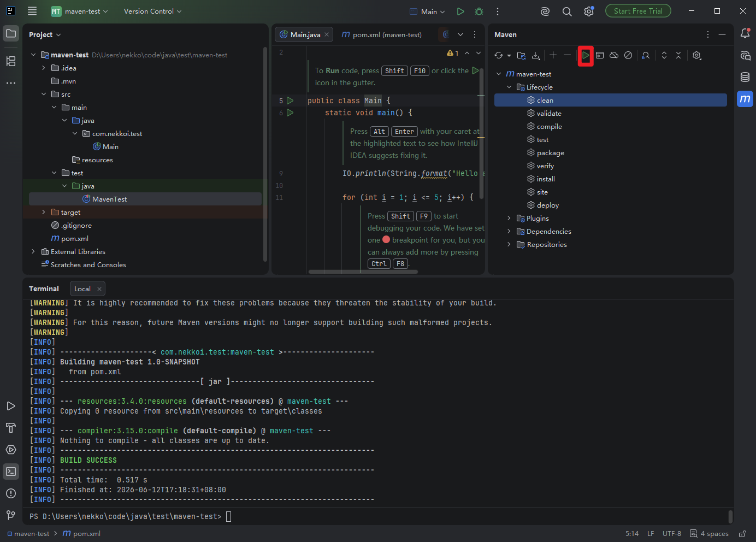Click Start Free Trial button
Image resolution: width=756 pixels, height=542 pixels.
coord(638,11)
